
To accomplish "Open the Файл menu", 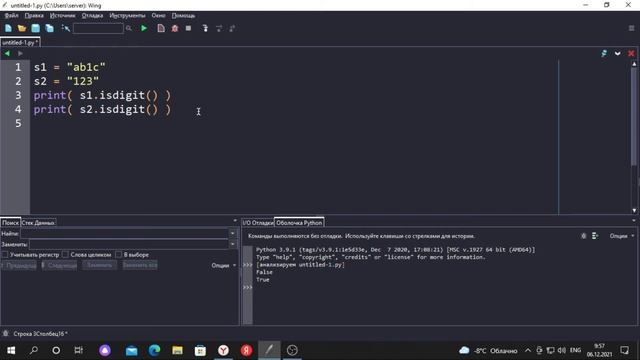I will (11, 16).
